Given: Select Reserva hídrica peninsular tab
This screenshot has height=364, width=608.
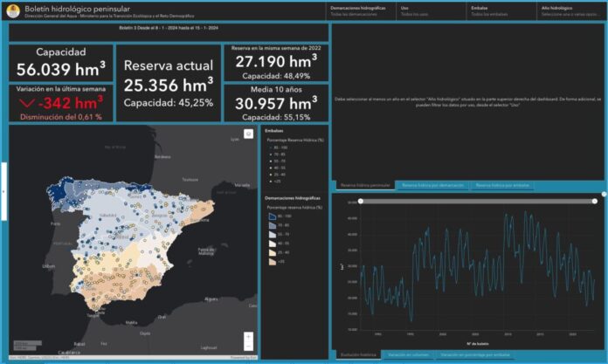Looking at the screenshot, I should (x=364, y=186).
